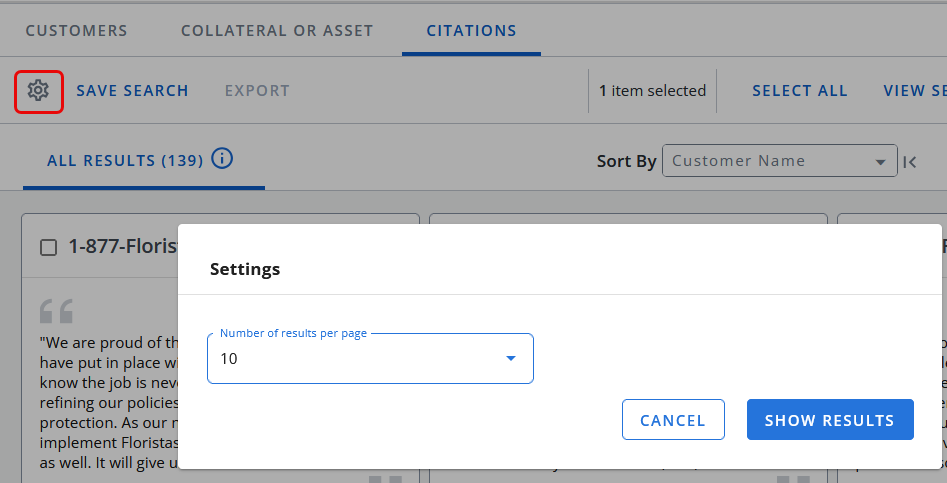The image size is (947, 483).
Task: Click the citation quote text in the first card
Action: tap(109, 403)
